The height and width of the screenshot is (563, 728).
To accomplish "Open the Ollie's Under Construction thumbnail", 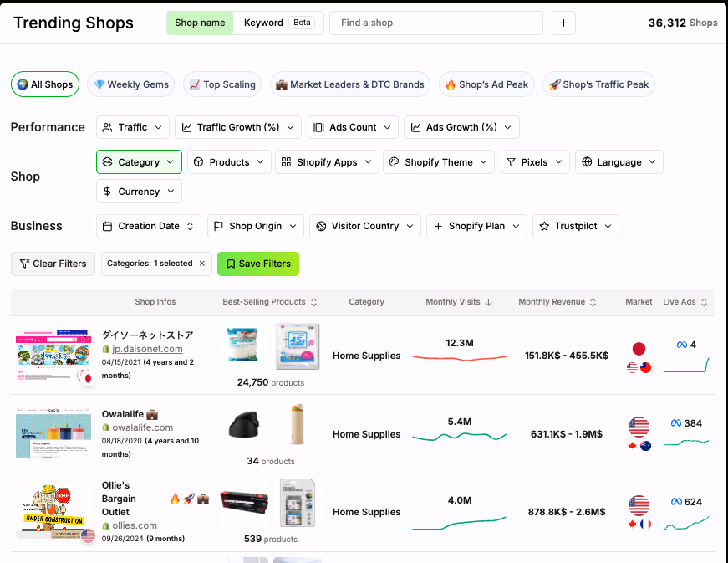I will 53,511.
